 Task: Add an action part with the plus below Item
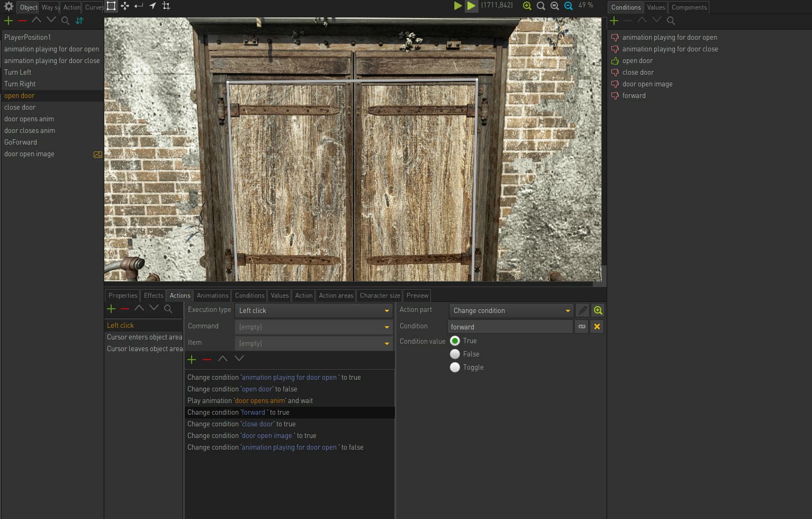coord(192,359)
